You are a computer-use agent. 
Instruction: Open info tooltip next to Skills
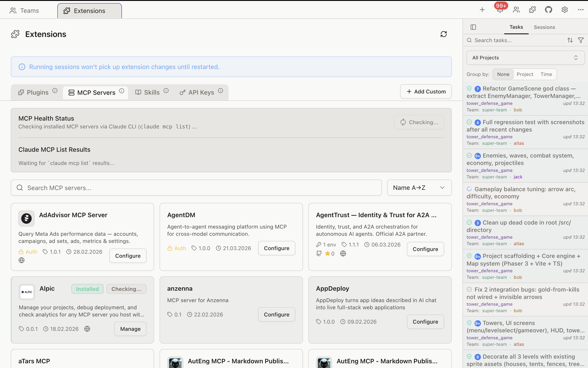point(166,90)
